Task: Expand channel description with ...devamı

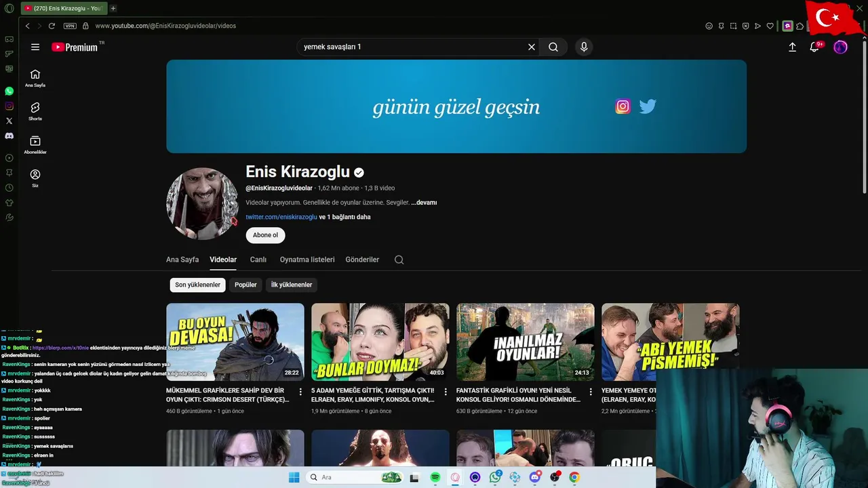Action: (x=424, y=203)
